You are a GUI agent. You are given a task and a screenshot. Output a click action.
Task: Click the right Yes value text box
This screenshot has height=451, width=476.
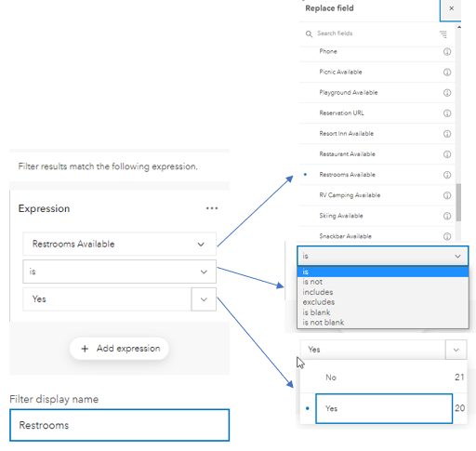(373, 350)
